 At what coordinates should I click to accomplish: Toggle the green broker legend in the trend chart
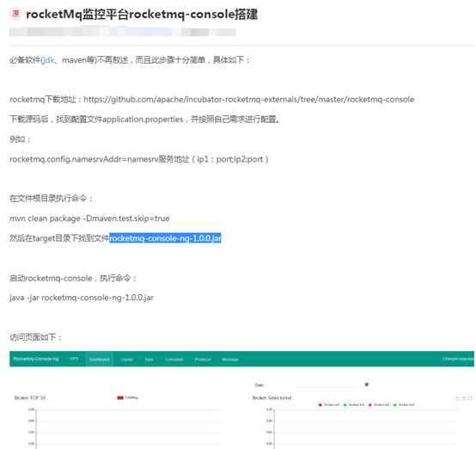pos(404,404)
